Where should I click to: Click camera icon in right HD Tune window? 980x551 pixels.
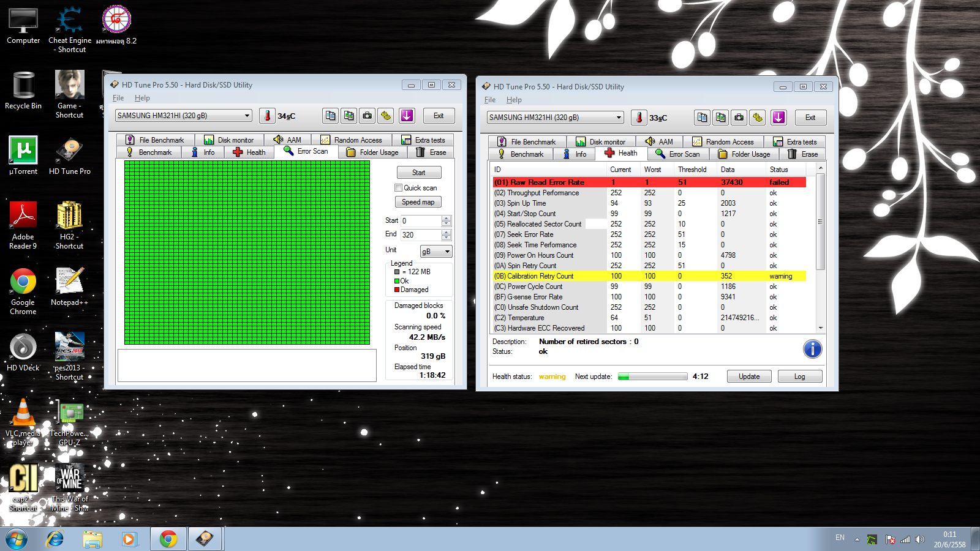739,118
